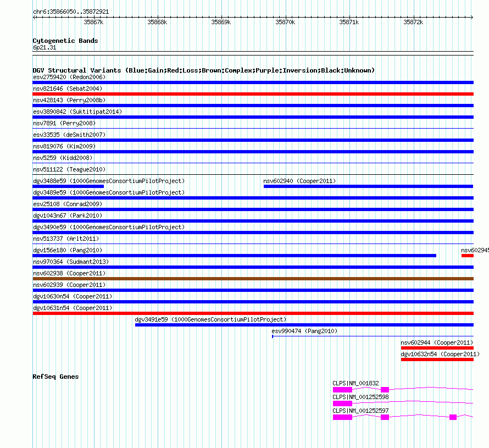Select nsv7891 (Perry2008) variant label
This screenshot has height=448, width=489.
click(x=64, y=123)
